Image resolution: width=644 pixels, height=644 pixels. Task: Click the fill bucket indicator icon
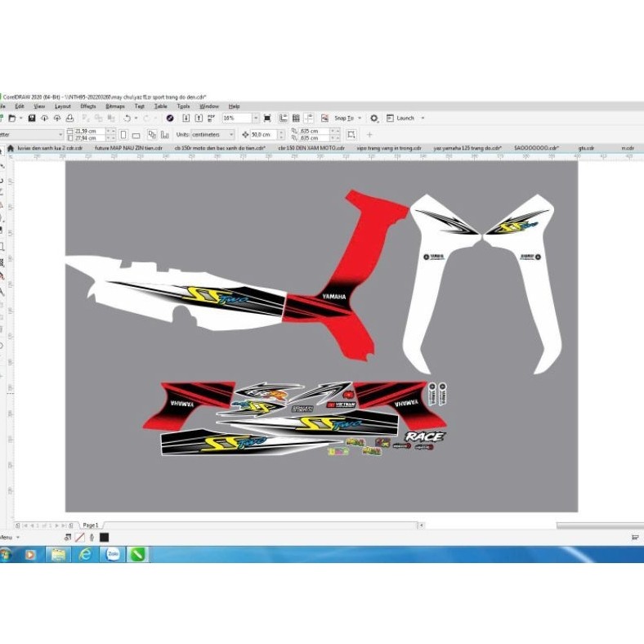click(x=68, y=537)
